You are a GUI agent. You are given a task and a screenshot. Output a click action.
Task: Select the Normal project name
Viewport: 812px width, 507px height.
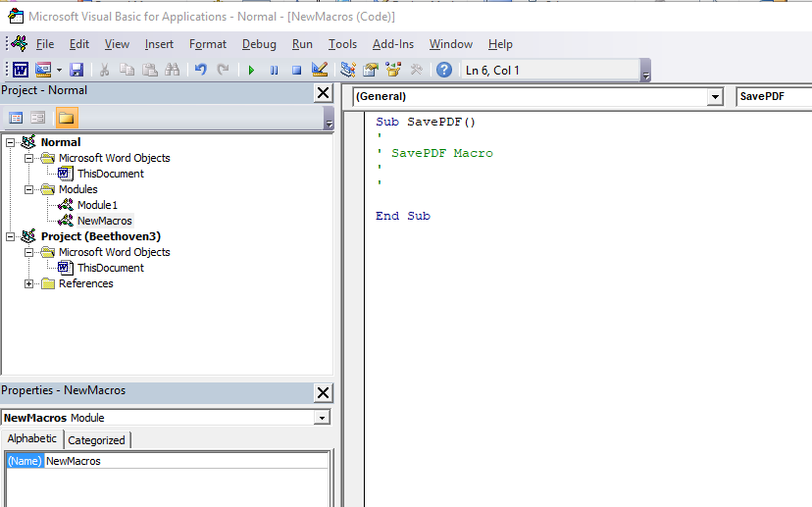[x=61, y=142]
